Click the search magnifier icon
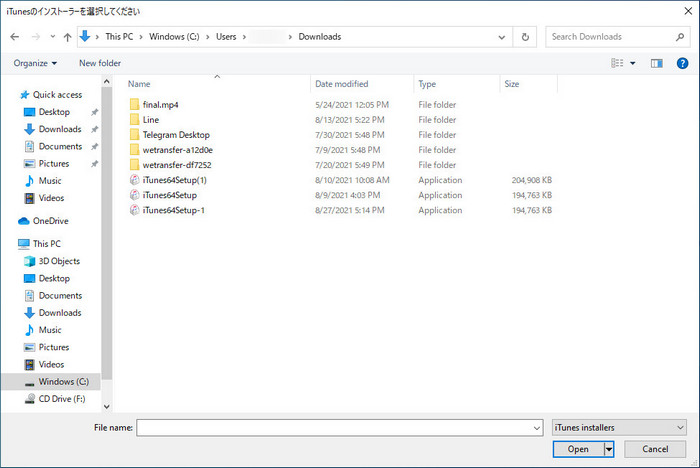700x468 pixels. pos(679,37)
